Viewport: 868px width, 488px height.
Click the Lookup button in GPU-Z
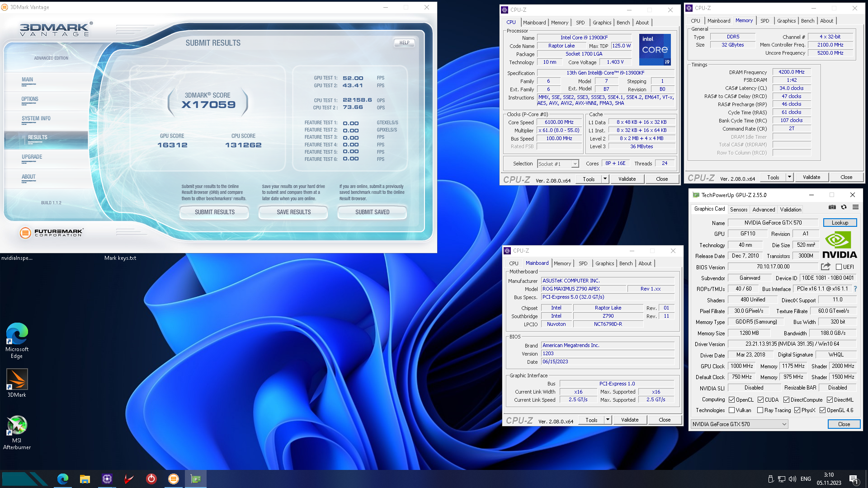click(x=840, y=223)
